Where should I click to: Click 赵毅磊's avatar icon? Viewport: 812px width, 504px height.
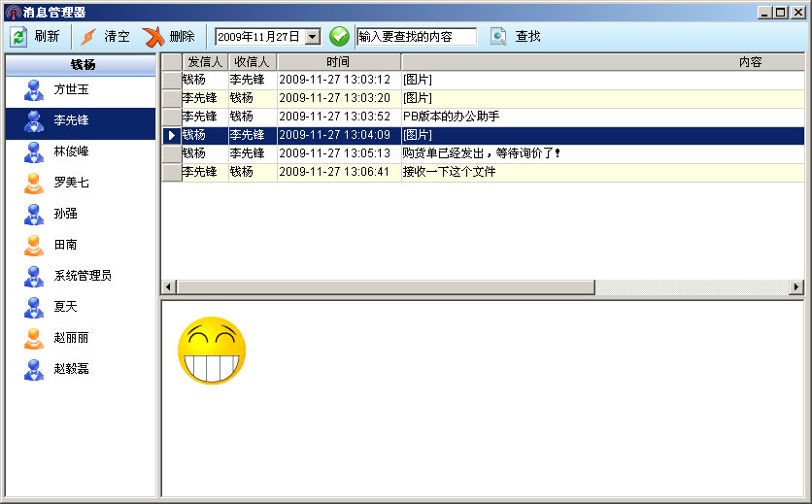pos(34,369)
